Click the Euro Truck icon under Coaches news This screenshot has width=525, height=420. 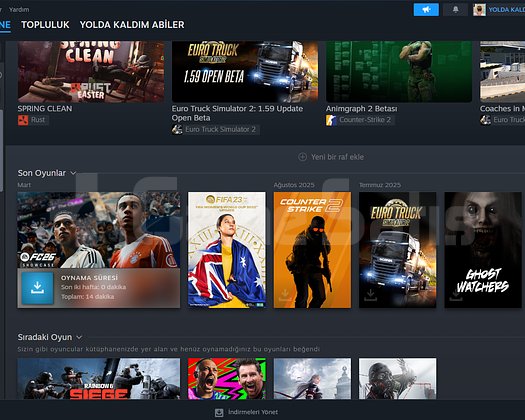tap(485, 120)
